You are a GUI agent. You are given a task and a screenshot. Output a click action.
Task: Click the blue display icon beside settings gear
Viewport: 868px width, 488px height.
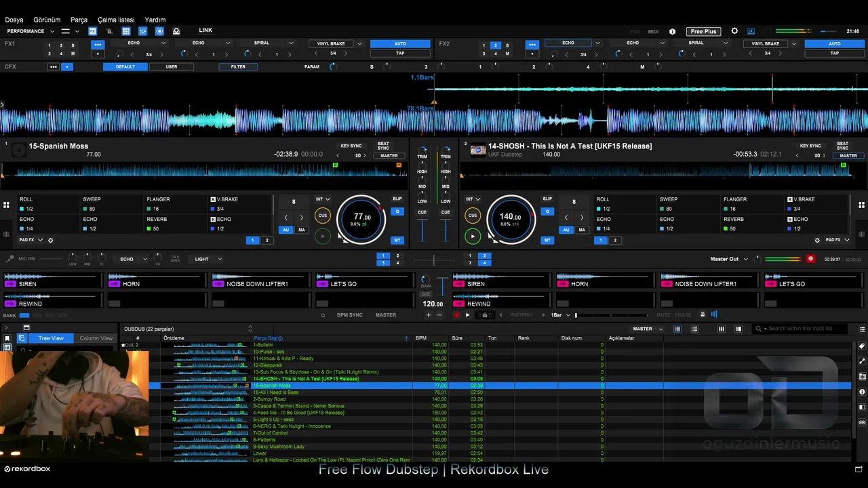[751, 31]
